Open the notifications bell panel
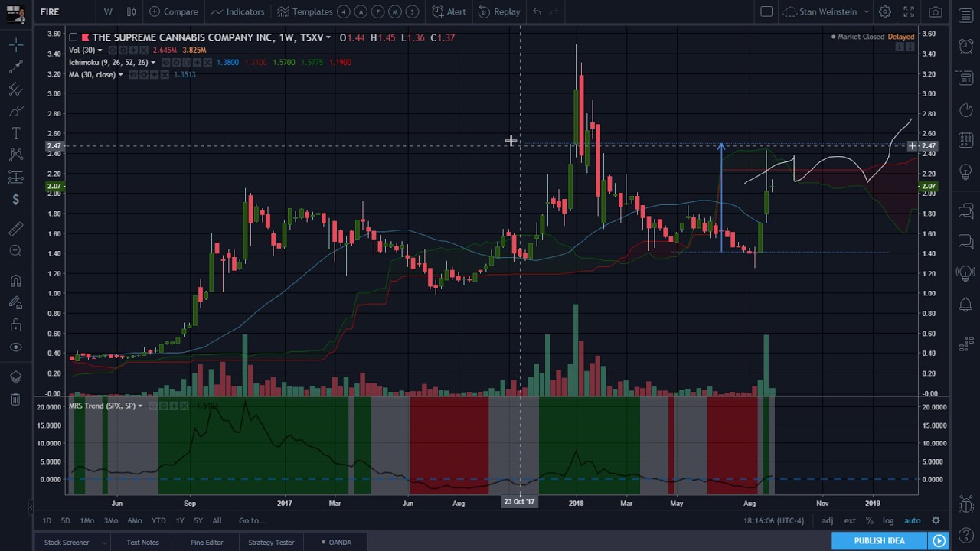 coord(965,305)
